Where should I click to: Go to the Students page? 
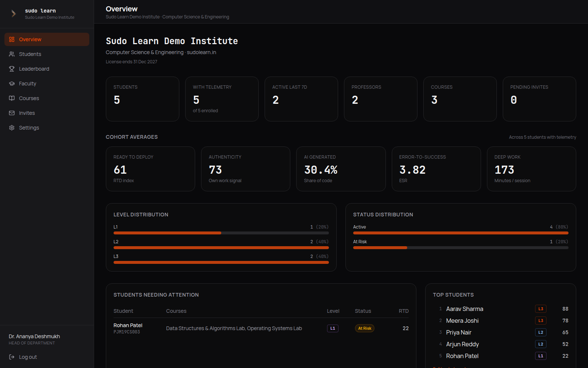click(47, 54)
